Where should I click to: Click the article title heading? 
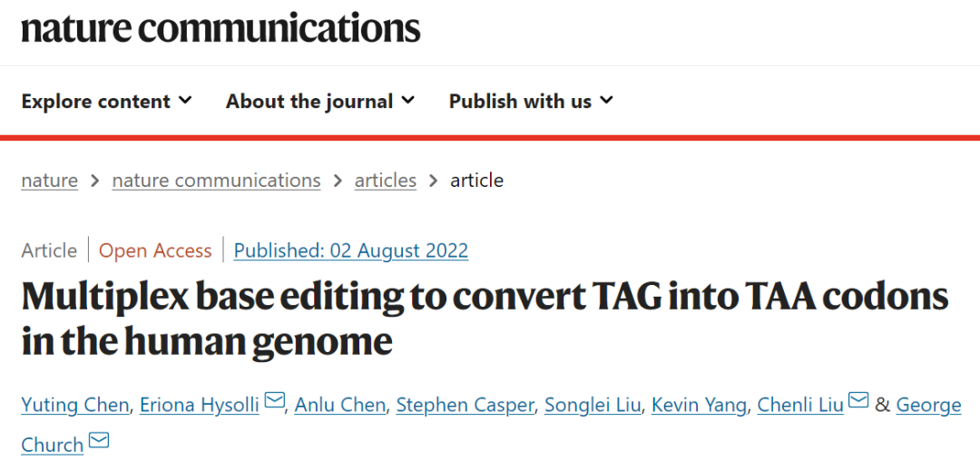[x=485, y=319]
